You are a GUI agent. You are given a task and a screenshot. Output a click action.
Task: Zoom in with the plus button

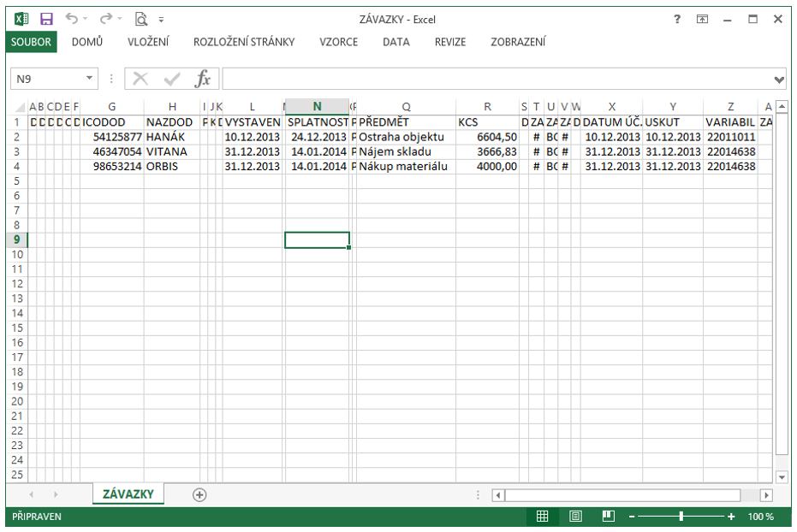(731, 517)
